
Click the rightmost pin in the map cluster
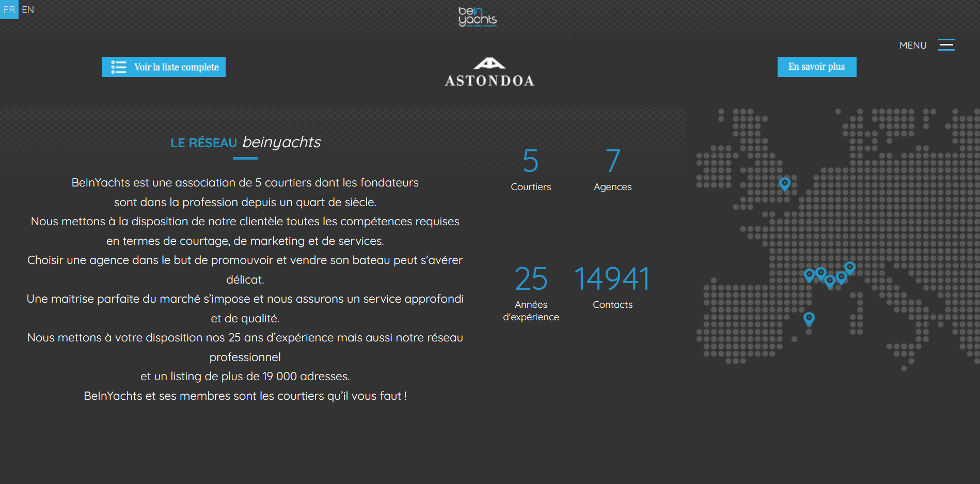click(850, 267)
